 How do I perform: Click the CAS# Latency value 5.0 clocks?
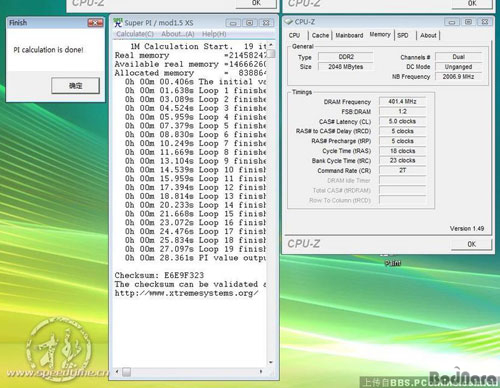[x=402, y=121]
